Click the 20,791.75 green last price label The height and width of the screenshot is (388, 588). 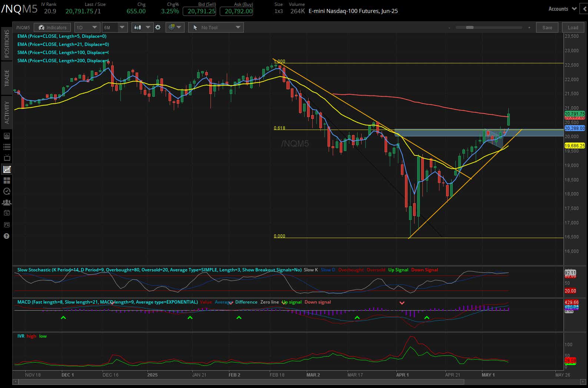(x=575, y=114)
